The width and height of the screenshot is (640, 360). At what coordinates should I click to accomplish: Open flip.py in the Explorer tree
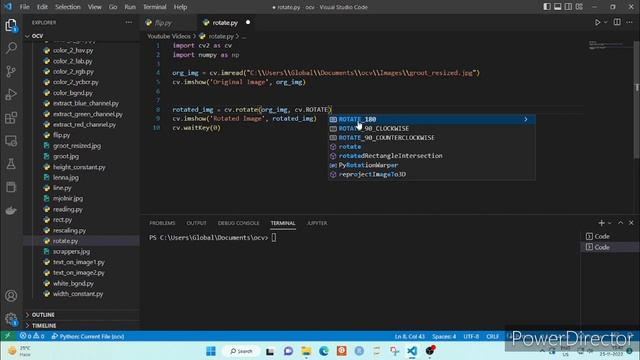61,135
